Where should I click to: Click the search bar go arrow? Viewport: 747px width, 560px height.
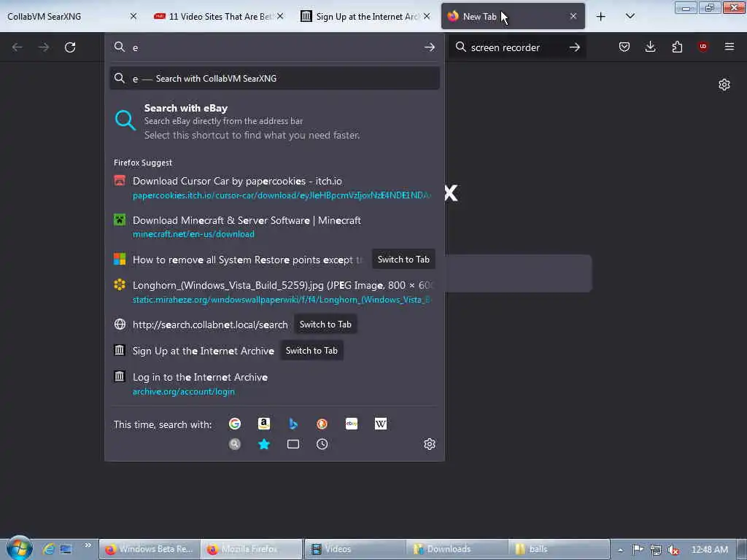(x=575, y=47)
